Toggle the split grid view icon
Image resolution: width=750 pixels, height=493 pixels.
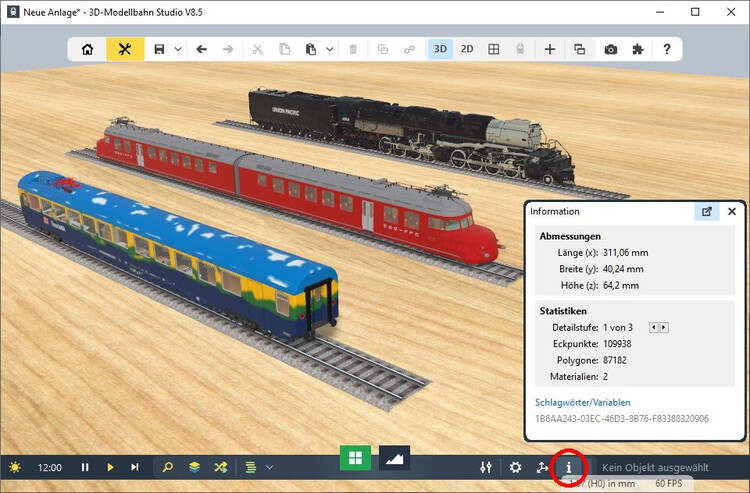click(494, 49)
